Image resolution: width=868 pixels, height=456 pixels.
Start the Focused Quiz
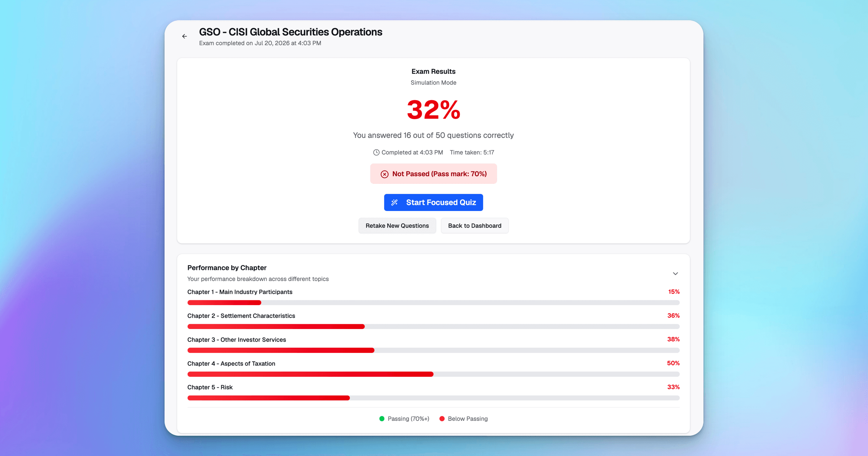pyautogui.click(x=433, y=202)
